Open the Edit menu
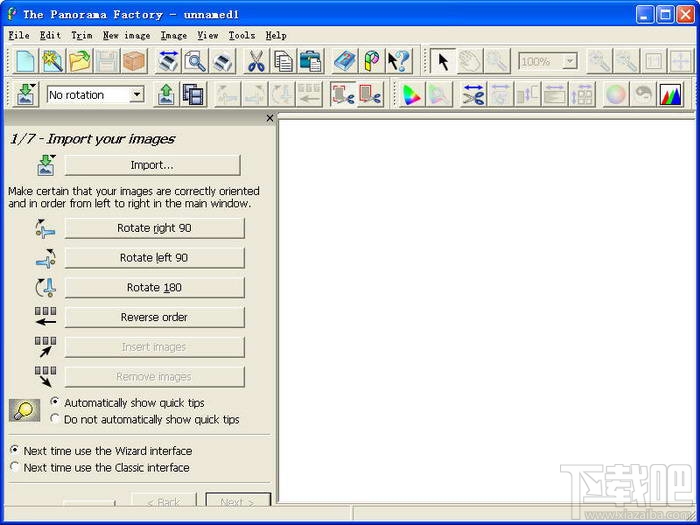Image resolution: width=700 pixels, height=525 pixels. [x=50, y=35]
